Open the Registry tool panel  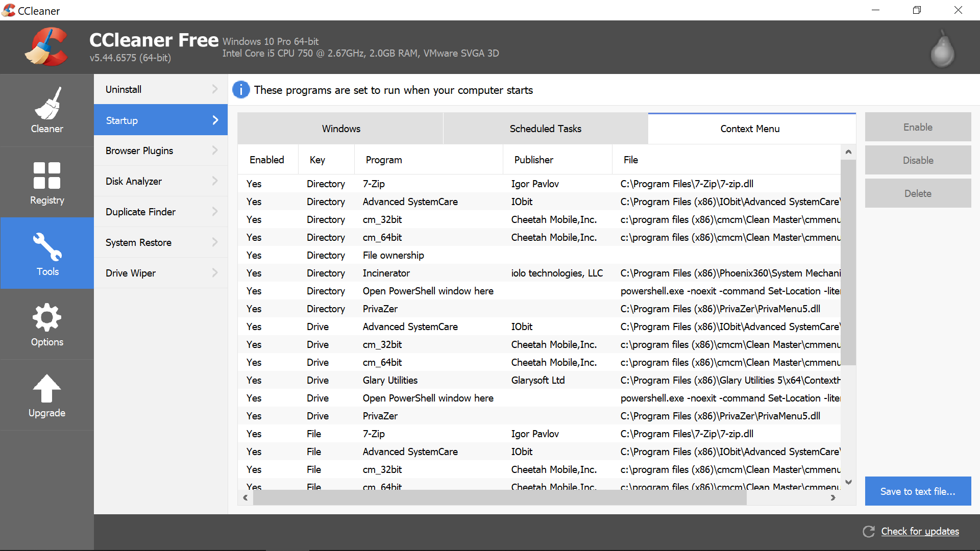point(47,189)
